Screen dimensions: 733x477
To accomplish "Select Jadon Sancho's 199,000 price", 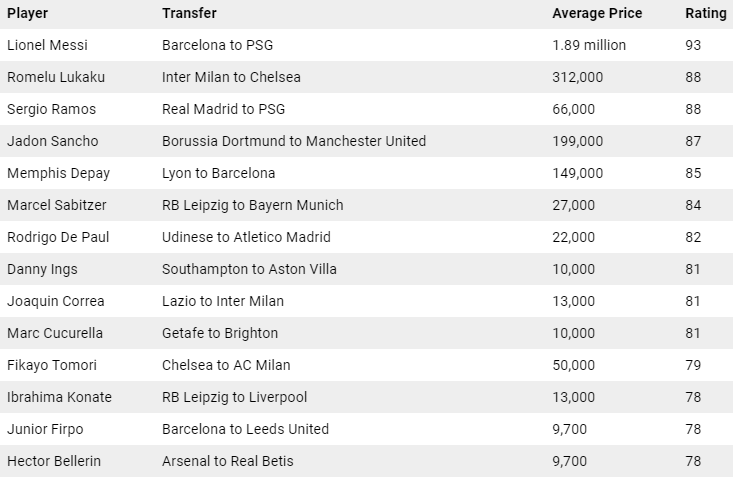I will [577, 141].
